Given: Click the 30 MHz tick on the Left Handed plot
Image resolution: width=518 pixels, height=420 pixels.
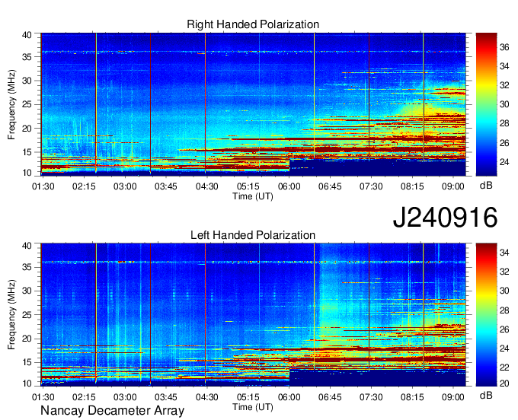Looking at the screenshot, I should point(27,291).
